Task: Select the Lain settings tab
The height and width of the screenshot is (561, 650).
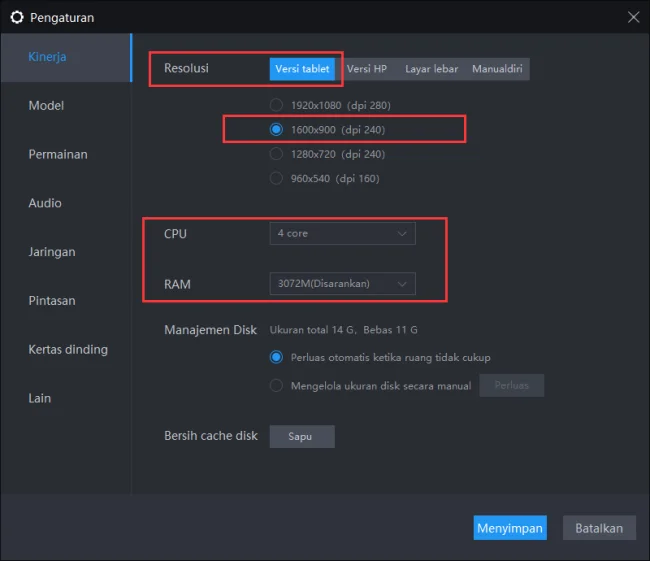Action: coord(66,398)
